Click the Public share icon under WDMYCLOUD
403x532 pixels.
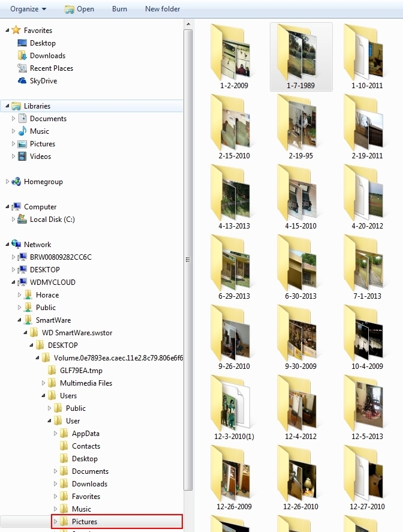coord(28,308)
